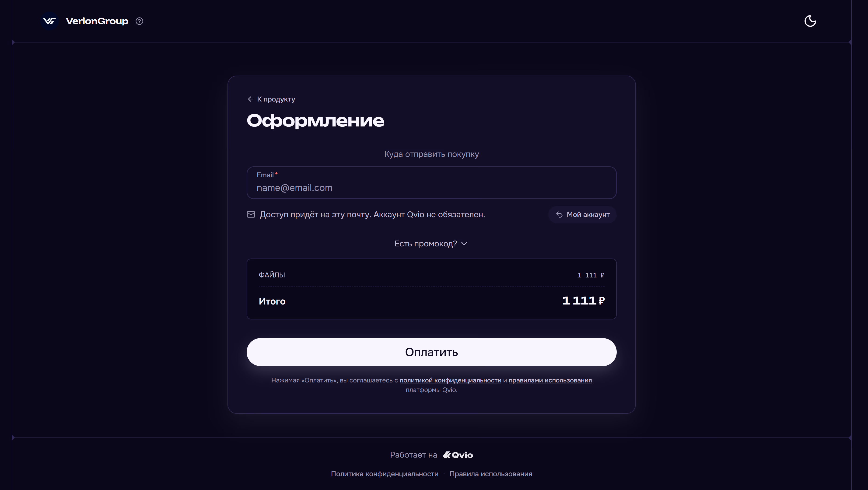The image size is (868, 490).
Task: Click the VerionGroup VG logo icon
Action: coord(49,21)
